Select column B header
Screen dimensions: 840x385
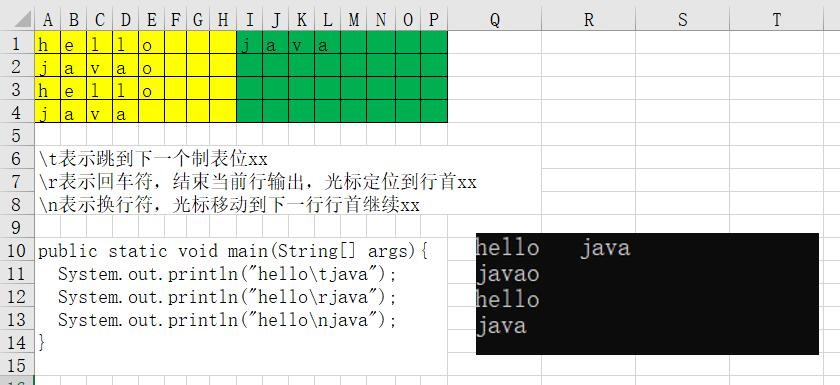(x=73, y=20)
